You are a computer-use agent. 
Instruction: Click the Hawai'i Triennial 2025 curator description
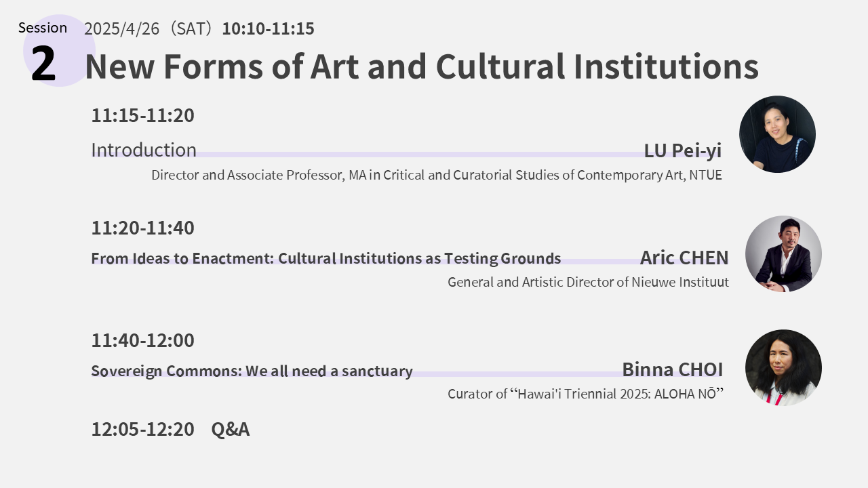coord(585,394)
